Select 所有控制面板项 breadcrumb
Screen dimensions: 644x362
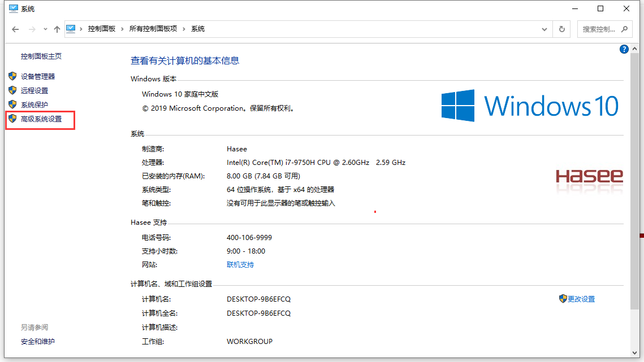153,29
